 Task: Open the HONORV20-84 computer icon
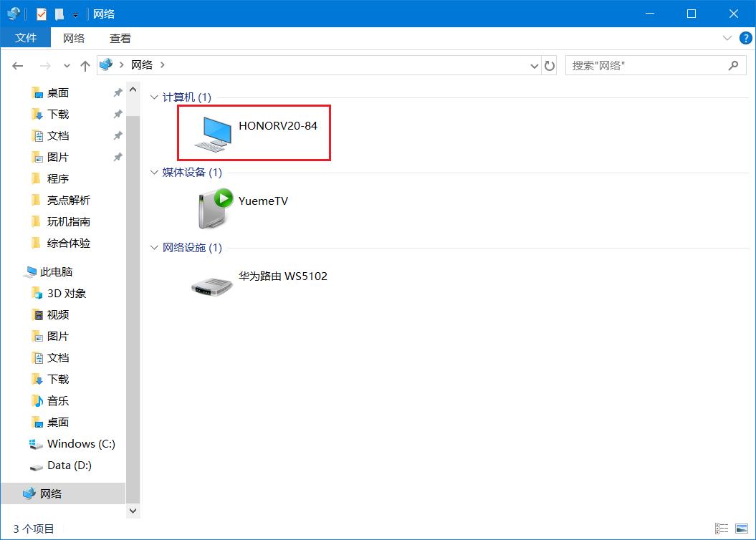click(213, 133)
